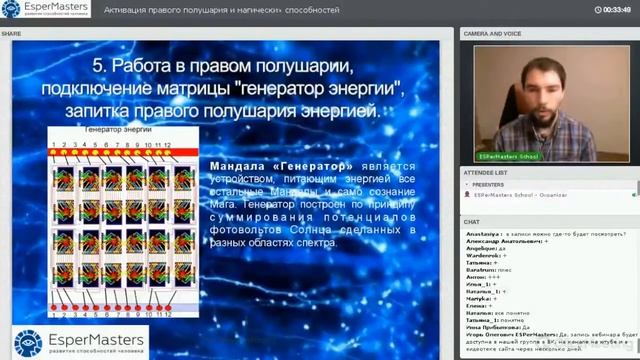Click the green speaker icon beside the organizer row
Image resolution: width=640 pixels, height=360 pixels.
pos(634,195)
